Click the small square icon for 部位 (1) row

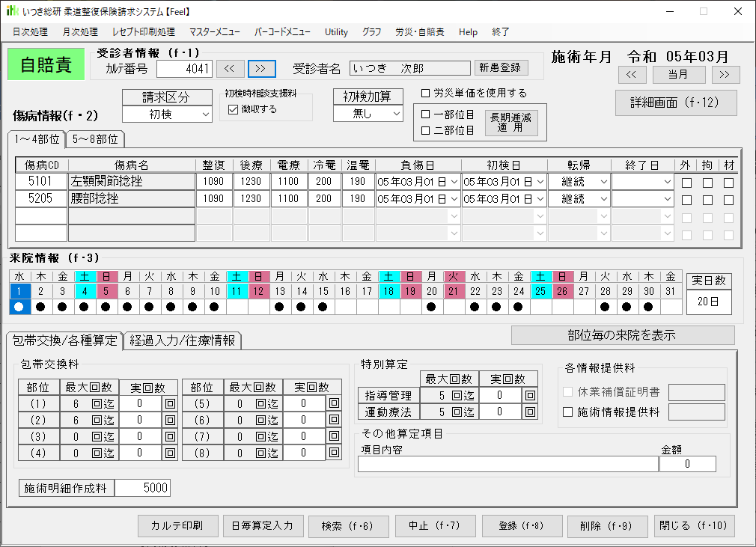click(170, 403)
